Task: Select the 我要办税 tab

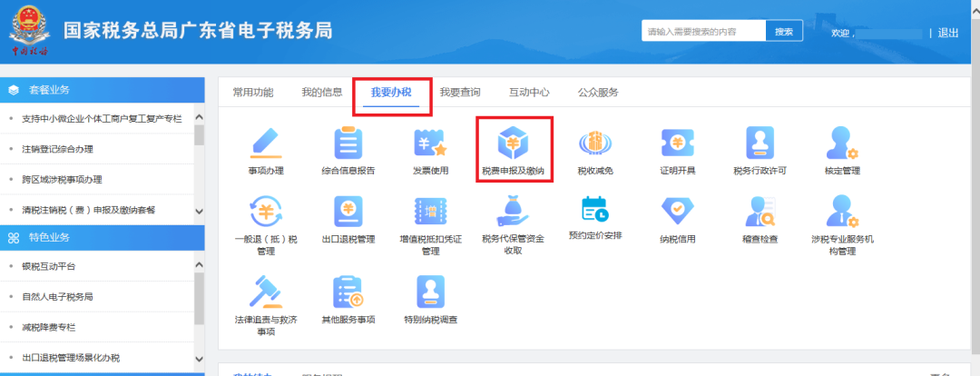Action: (x=391, y=93)
